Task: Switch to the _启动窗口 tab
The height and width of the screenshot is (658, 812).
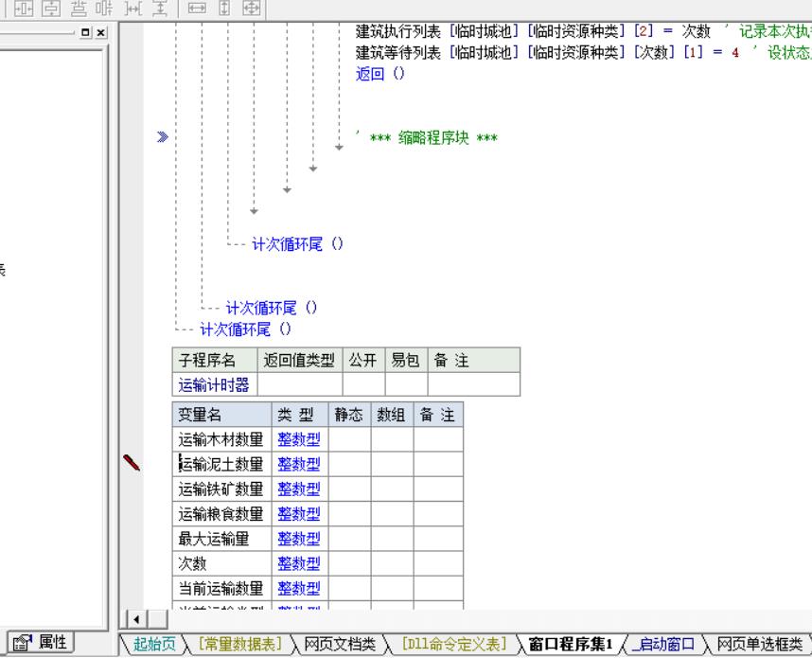Action: pyautogui.click(x=662, y=644)
